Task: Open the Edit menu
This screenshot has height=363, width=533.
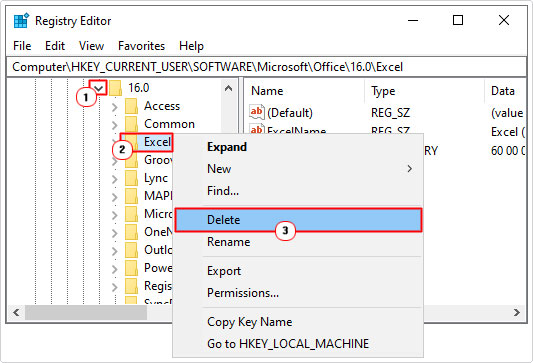Action: (55, 46)
